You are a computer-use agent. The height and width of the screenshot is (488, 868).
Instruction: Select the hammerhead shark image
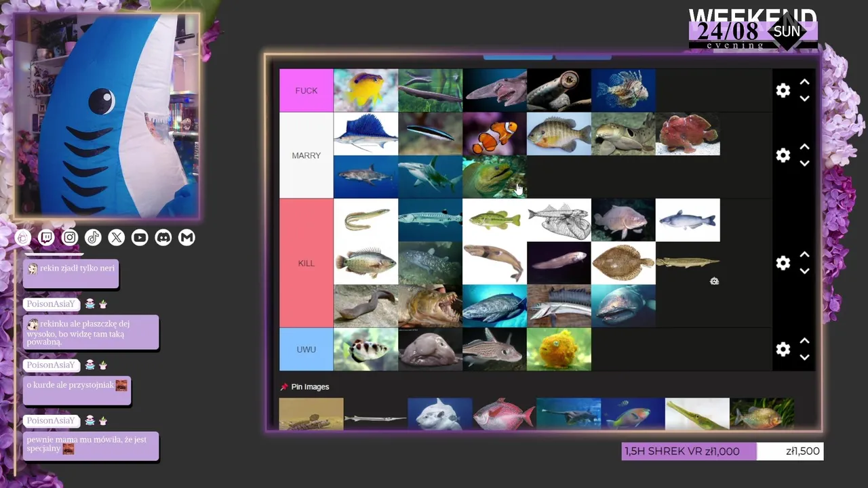(431, 176)
